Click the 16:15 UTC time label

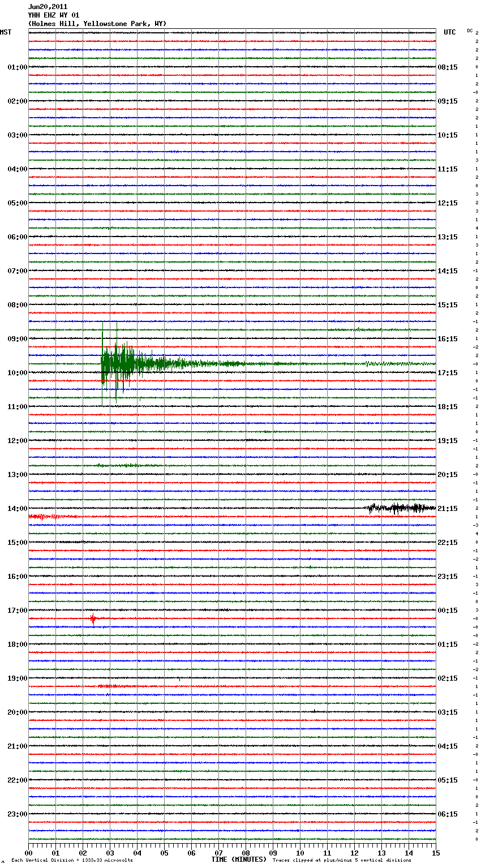click(448, 339)
